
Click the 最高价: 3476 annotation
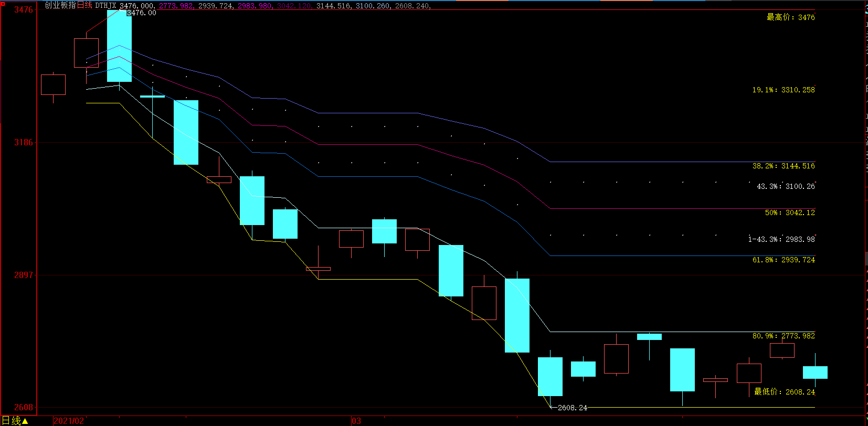[791, 17]
